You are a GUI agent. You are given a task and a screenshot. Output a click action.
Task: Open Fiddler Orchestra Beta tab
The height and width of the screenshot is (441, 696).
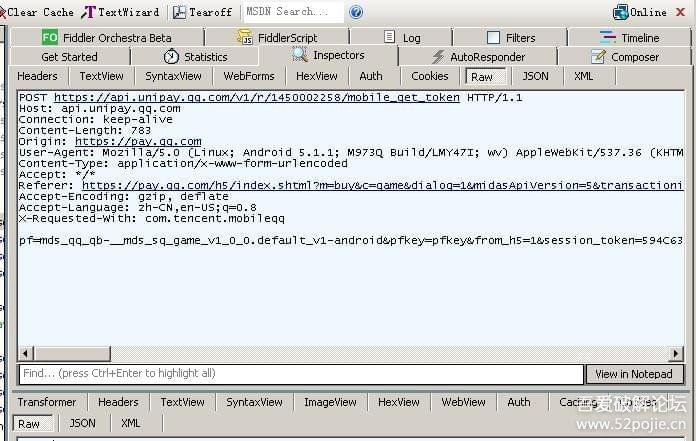pos(107,38)
